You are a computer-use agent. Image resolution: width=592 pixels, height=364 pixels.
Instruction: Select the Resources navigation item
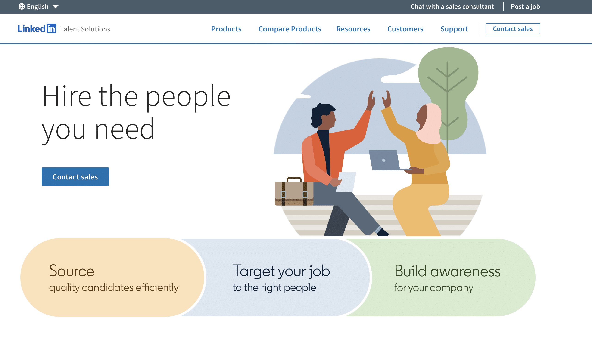[x=353, y=28]
